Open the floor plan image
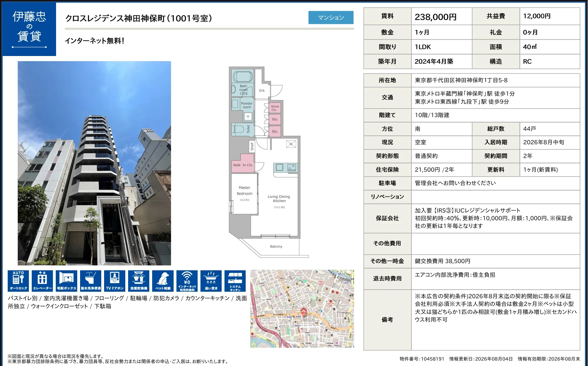 [x=269, y=162]
